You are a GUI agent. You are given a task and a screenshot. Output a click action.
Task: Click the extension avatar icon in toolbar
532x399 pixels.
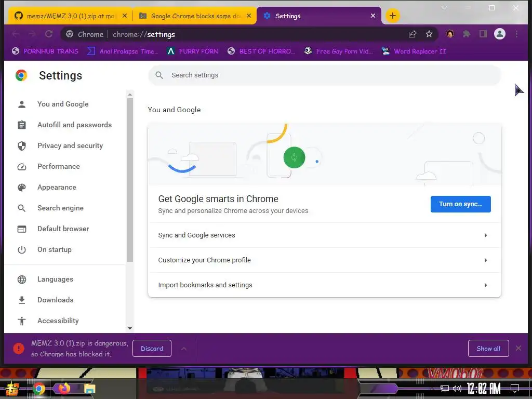pos(450,34)
